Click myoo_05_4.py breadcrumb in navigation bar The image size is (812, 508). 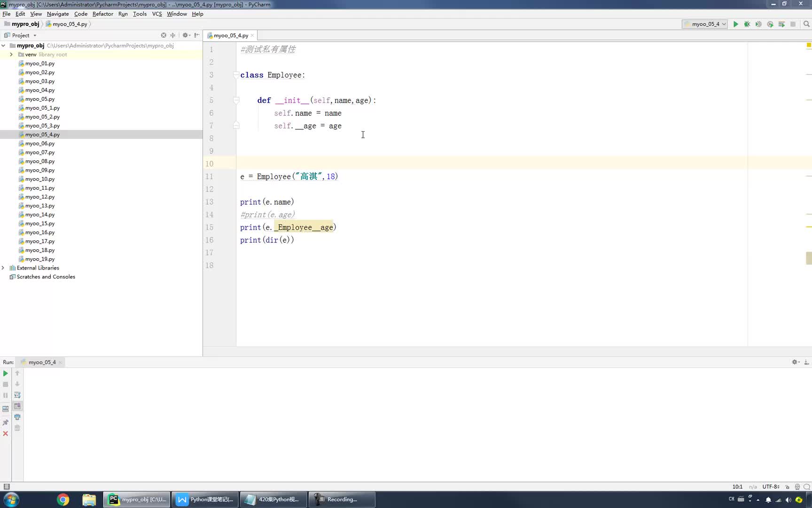coord(66,24)
